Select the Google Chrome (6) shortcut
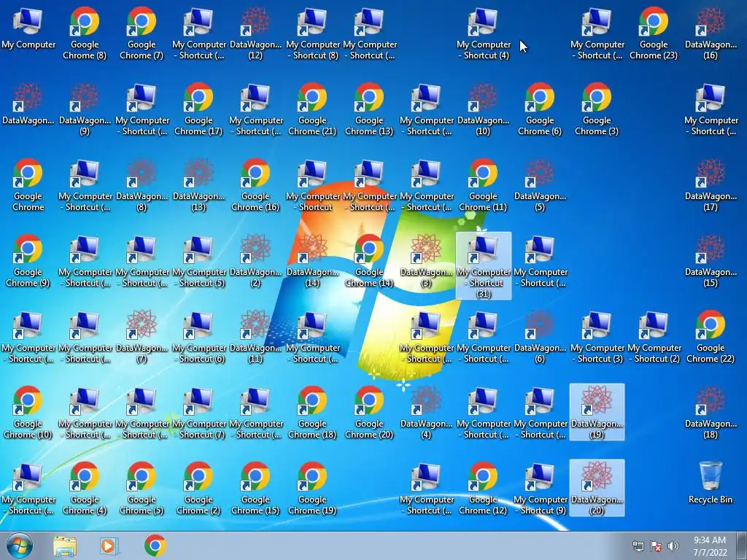 (x=540, y=109)
